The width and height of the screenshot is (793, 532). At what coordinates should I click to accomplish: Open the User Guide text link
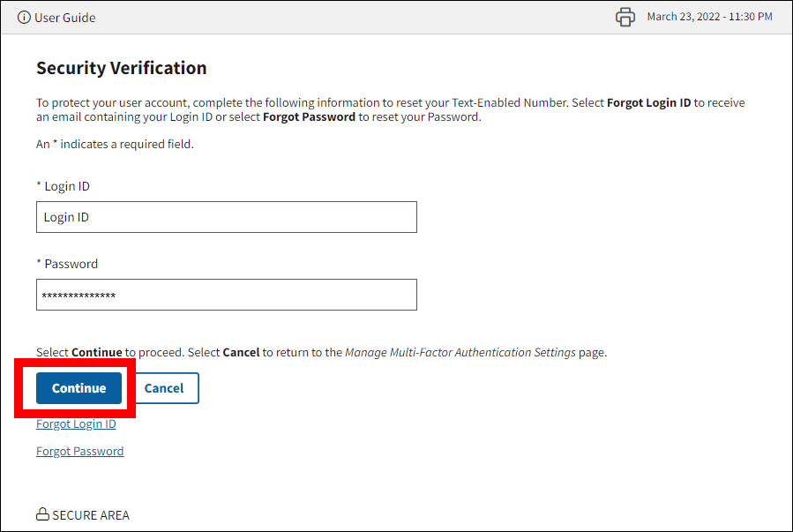click(65, 18)
